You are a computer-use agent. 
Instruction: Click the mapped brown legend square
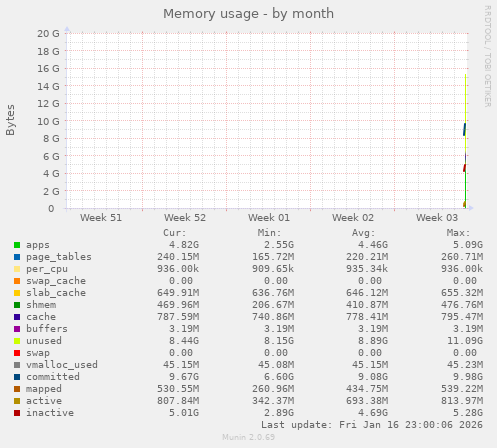click(x=17, y=389)
